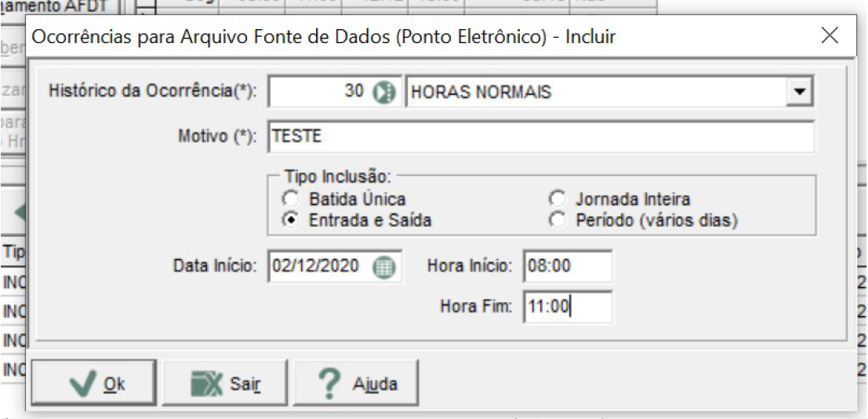This screenshot has width=868, height=419.
Task: Focus the Hora Início field showing 08:00
Action: (x=568, y=266)
